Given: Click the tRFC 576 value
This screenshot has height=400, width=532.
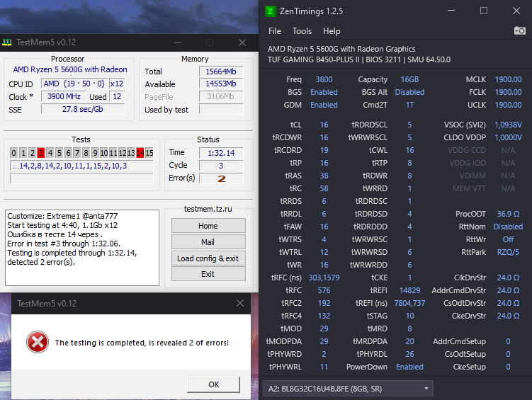Looking at the screenshot, I should (x=324, y=290).
